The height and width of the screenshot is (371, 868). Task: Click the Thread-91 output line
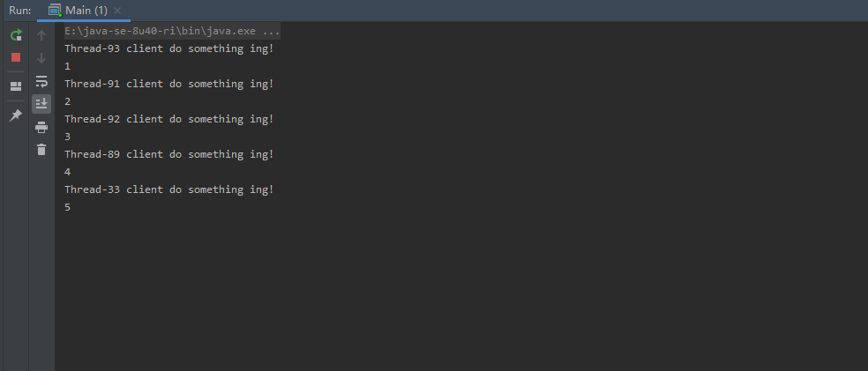click(168, 84)
